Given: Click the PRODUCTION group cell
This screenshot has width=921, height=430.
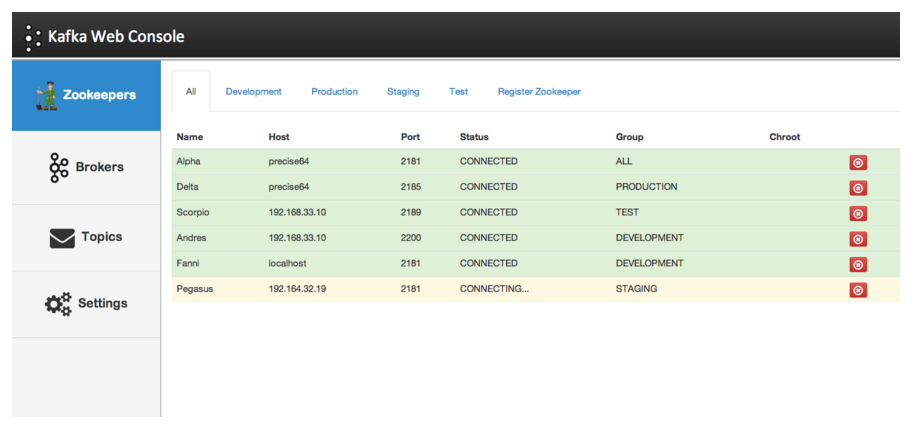Looking at the screenshot, I should tap(646, 187).
